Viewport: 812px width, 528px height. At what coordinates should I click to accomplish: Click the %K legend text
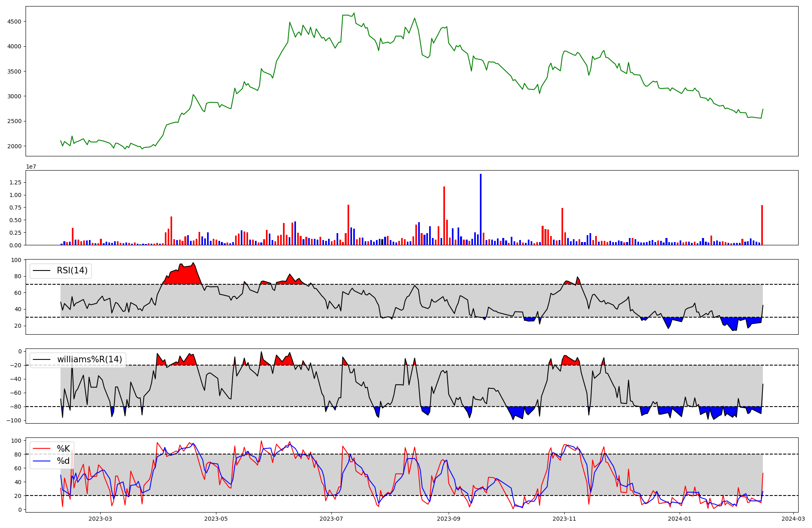point(63,449)
